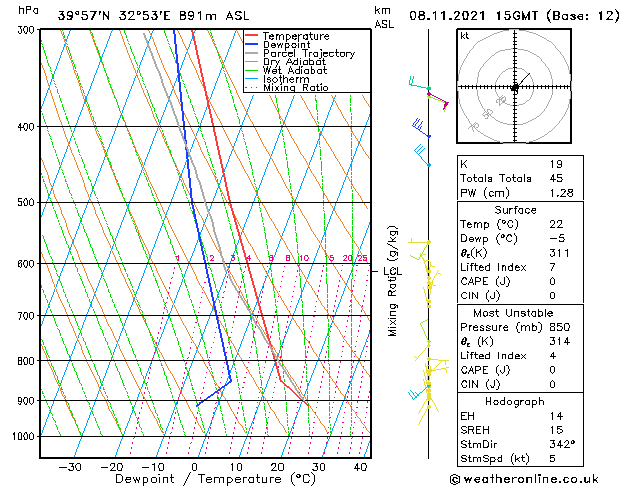Image resolution: width=629 pixels, height=486 pixels.
Task: Click the weatheronline.co.uk copyright text
Action: [x=524, y=479]
